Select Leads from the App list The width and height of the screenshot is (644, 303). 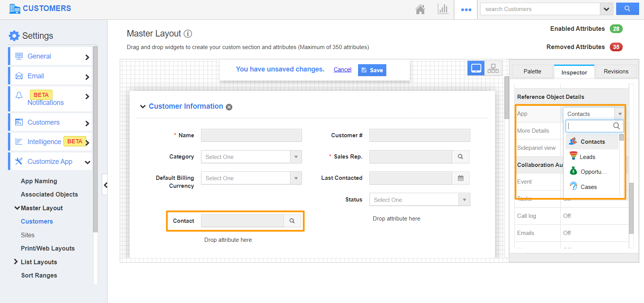592,157
